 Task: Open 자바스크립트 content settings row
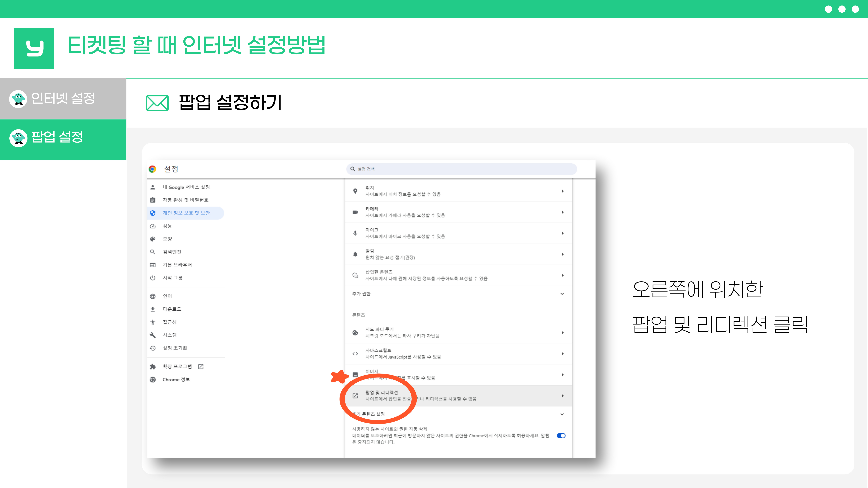(x=459, y=354)
